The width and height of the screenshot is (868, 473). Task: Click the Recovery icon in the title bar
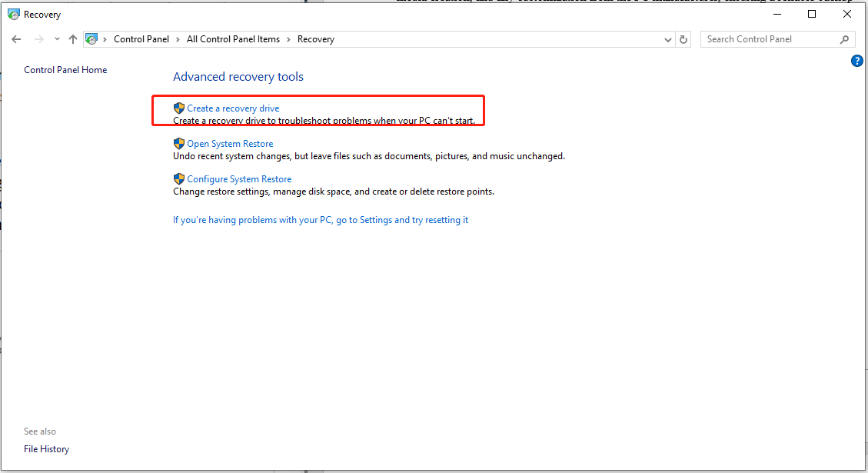12,13
